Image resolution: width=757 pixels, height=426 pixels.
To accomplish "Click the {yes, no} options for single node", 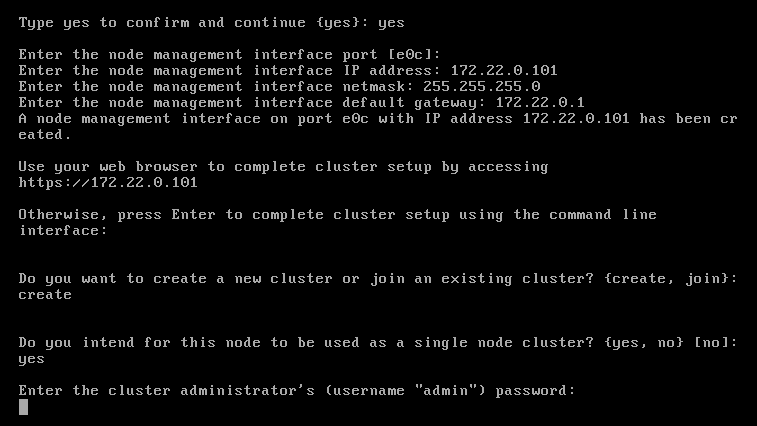I will (x=644, y=342).
